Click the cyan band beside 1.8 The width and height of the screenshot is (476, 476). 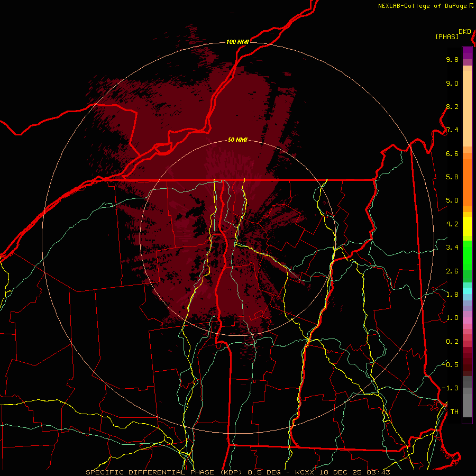(x=467, y=291)
